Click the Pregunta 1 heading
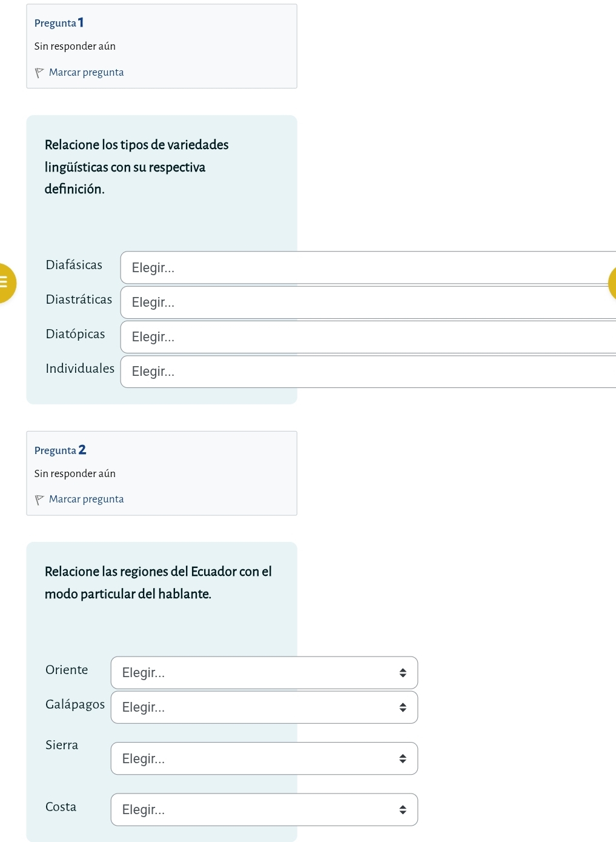This screenshot has height=842, width=616. tap(59, 23)
